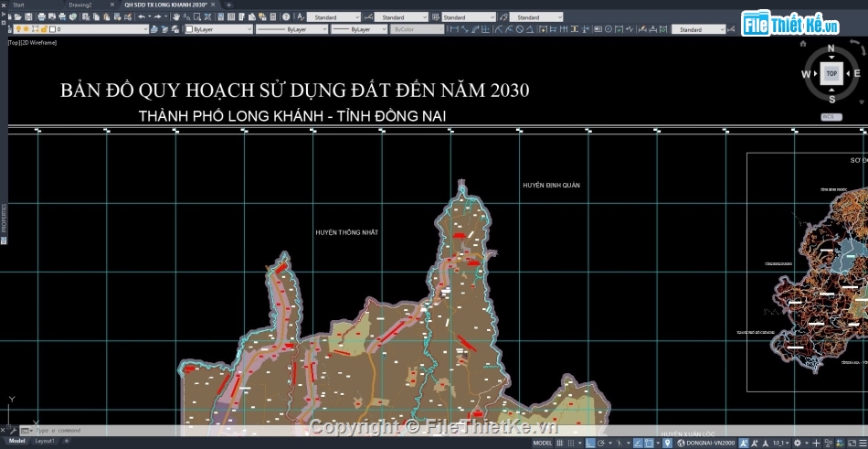Toggle object snap tracking in status bar
The width and height of the screenshot is (868, 449).
(x=638, y=443)
